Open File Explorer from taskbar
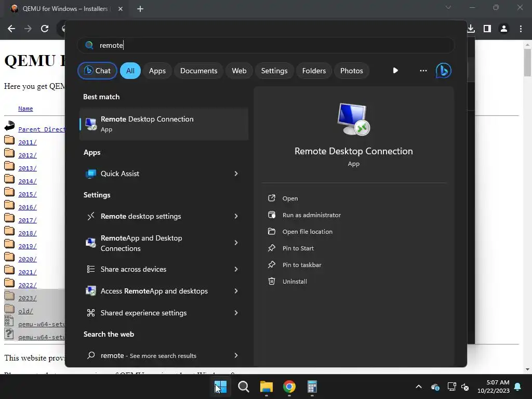The height and width of the screenshot is (399, 532). click(x=267, y=387)
